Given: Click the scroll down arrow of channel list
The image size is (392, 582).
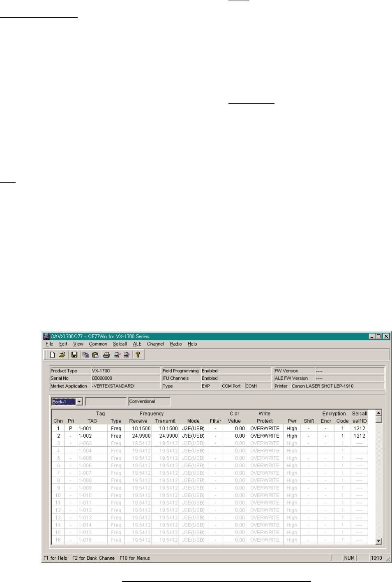Looking at the screenshot, I should (x=379, y=541).
